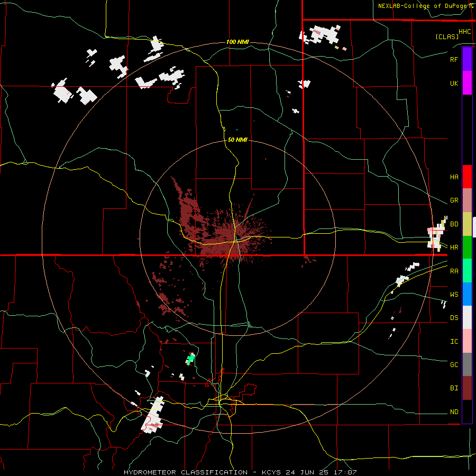Click the GR legend label
The height and width of the screenshot is (476, 476).
pos(454,200)
